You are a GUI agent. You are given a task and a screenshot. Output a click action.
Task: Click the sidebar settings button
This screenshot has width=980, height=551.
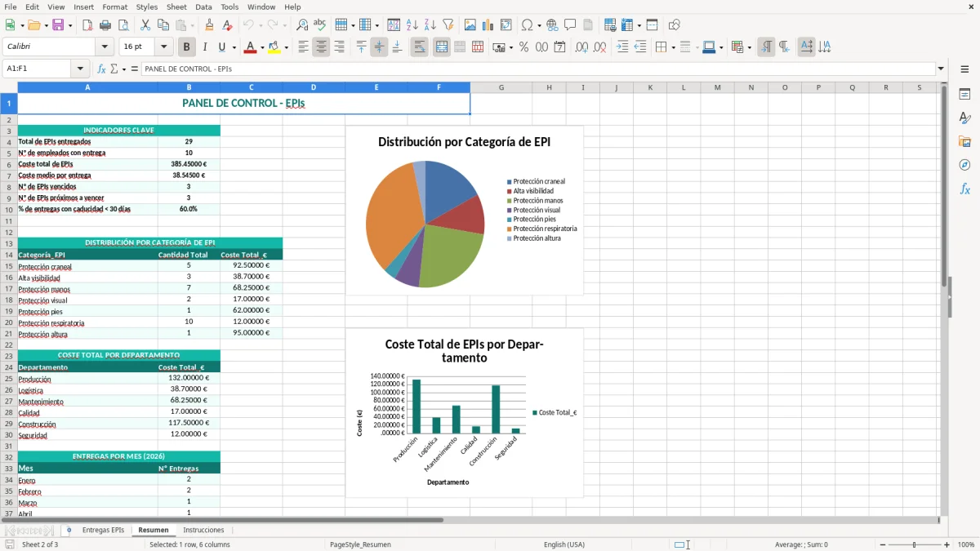[x=964, y=70]
